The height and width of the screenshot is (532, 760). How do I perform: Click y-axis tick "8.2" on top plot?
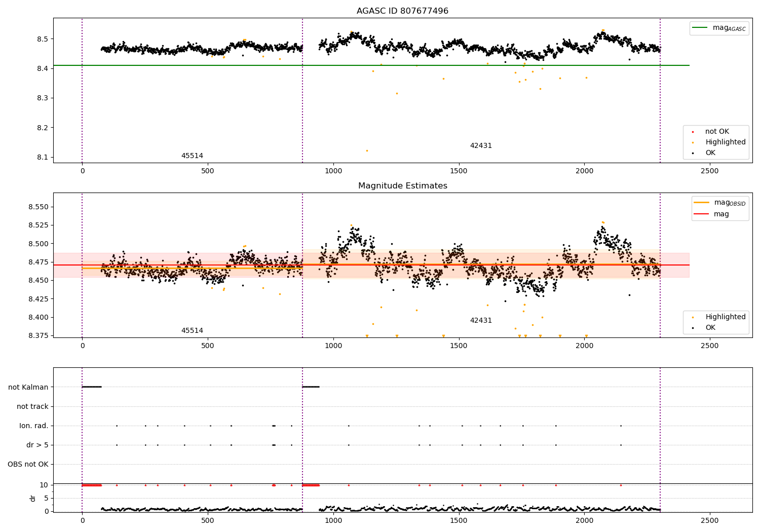pyautogui.click(x=43, y=128)
